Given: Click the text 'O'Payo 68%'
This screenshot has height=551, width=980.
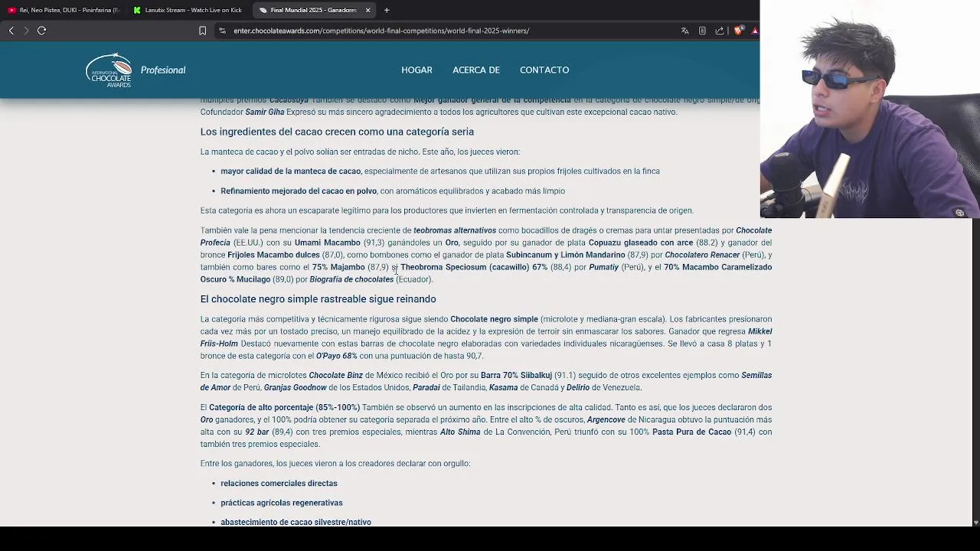Looking at the screenshot, I should pyautogui.click(x=336, y=356).
